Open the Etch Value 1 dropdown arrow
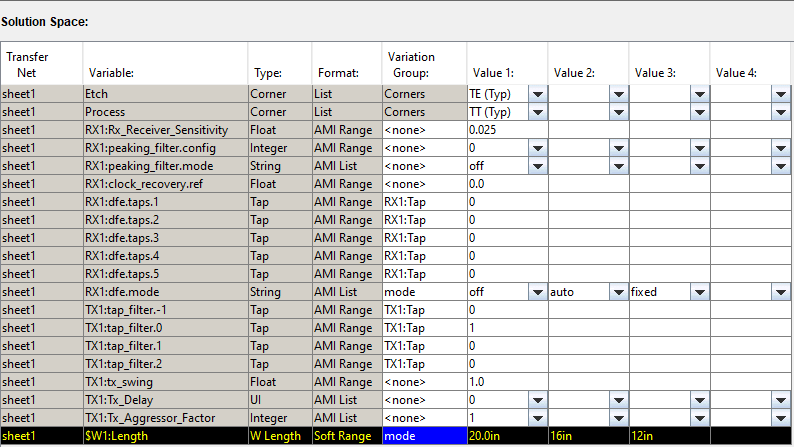 click(x=537, y=93)
